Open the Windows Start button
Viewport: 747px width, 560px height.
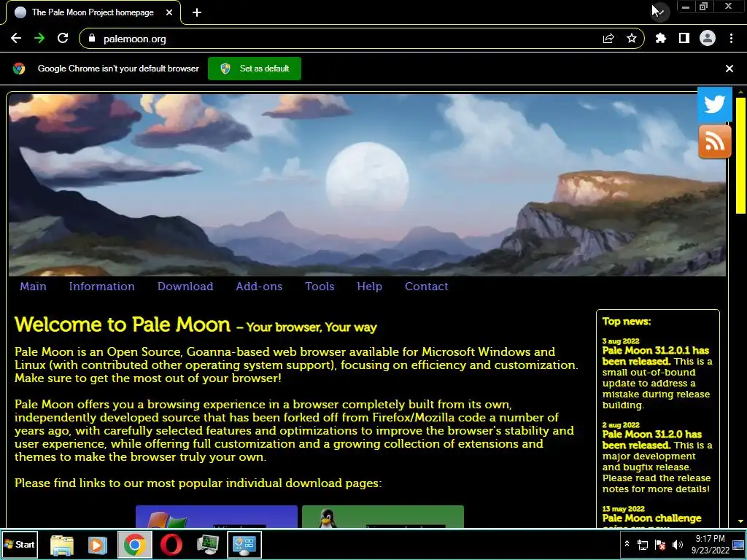tap(20, 544)
